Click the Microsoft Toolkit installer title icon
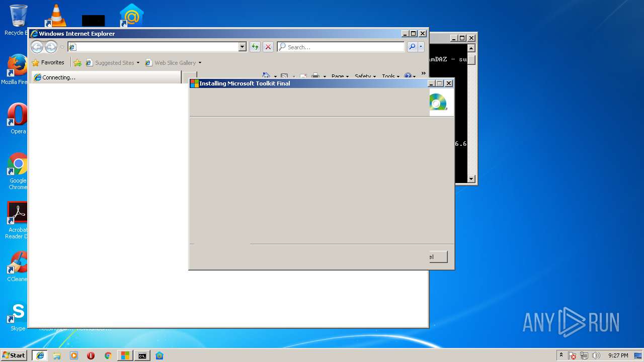The height and width of the screenshot is (362, 644). [x=194, y=83]
